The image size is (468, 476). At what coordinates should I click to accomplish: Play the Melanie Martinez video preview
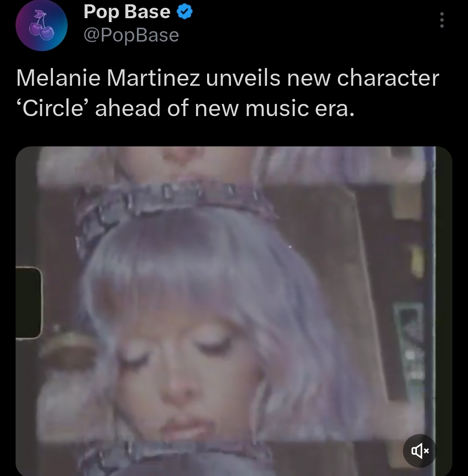point(234,311)
